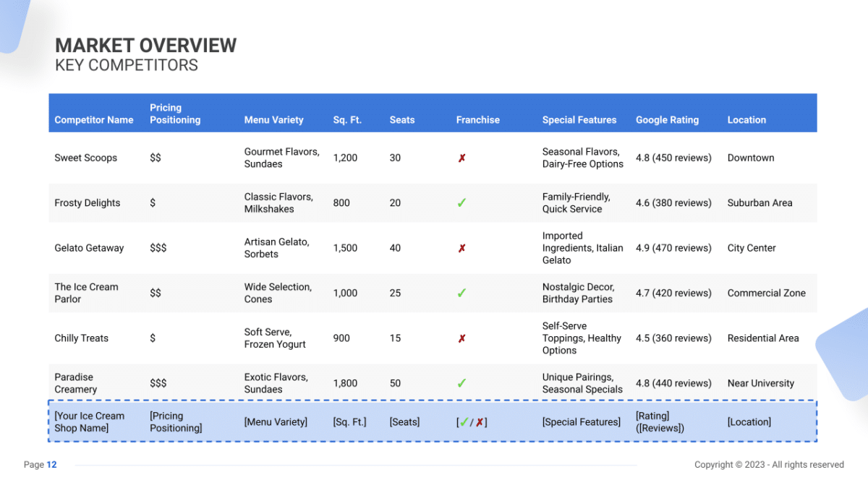Viewport: 868px width, 488px height.
Task: Select the red cross for Chilly Treats franchise
Action: coord(461,338)
